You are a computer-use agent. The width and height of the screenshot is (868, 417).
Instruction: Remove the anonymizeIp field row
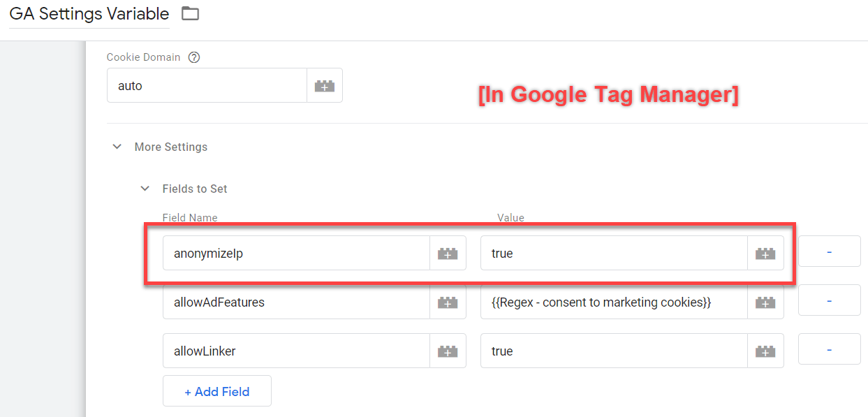pos(829,251)
